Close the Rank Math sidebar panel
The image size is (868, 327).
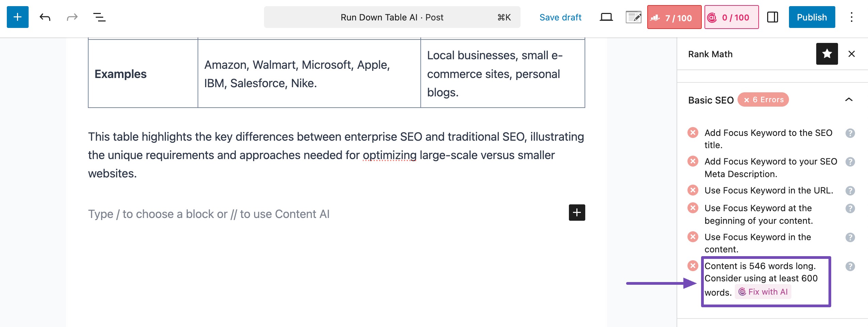851,54
